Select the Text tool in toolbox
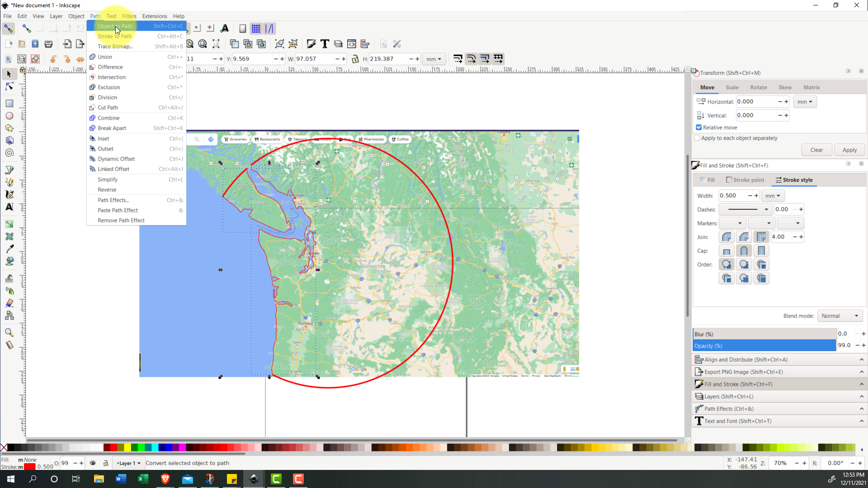Viewport: 868px width, 488px height. pyautogui.click(x=9, y=207)
